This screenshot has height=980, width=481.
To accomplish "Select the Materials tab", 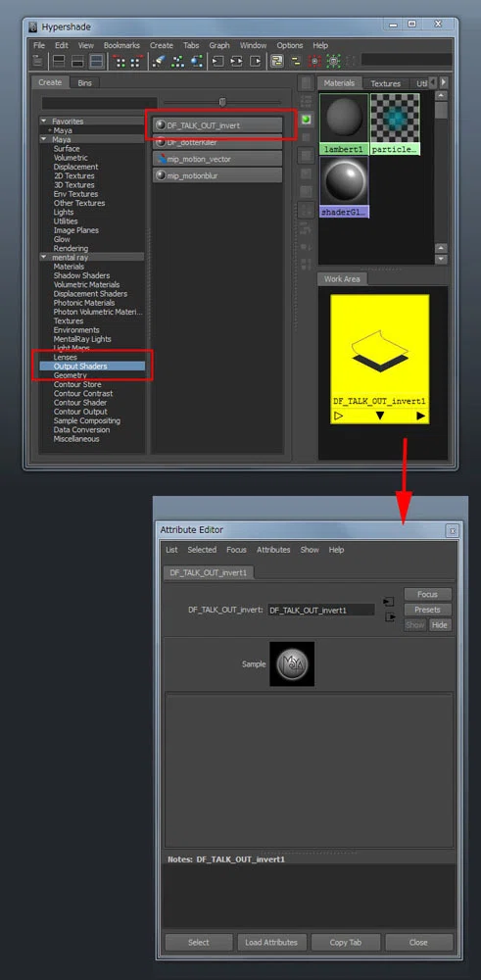I will [x=339, y=83].
